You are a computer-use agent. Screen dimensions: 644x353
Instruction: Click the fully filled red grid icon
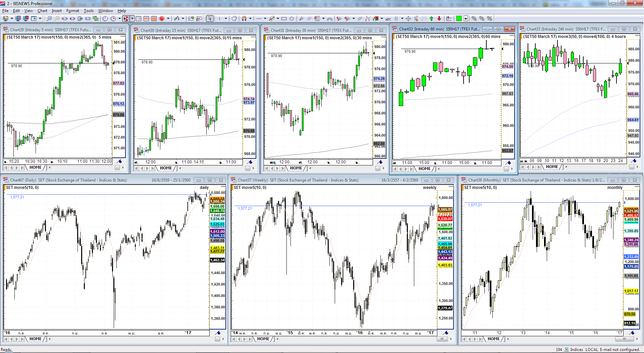point(154,18)
